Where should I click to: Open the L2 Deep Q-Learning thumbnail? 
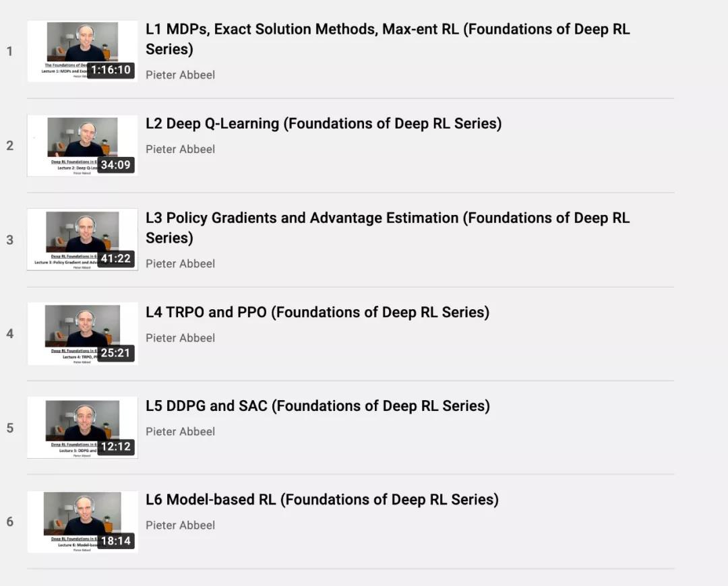(x=83, y=145)
